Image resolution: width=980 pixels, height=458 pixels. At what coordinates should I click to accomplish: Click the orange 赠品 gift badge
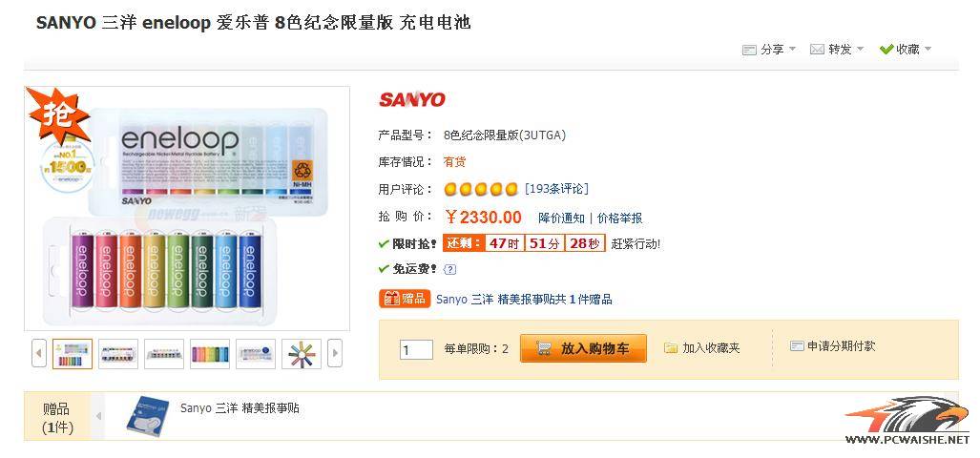(x=404, y=299)
